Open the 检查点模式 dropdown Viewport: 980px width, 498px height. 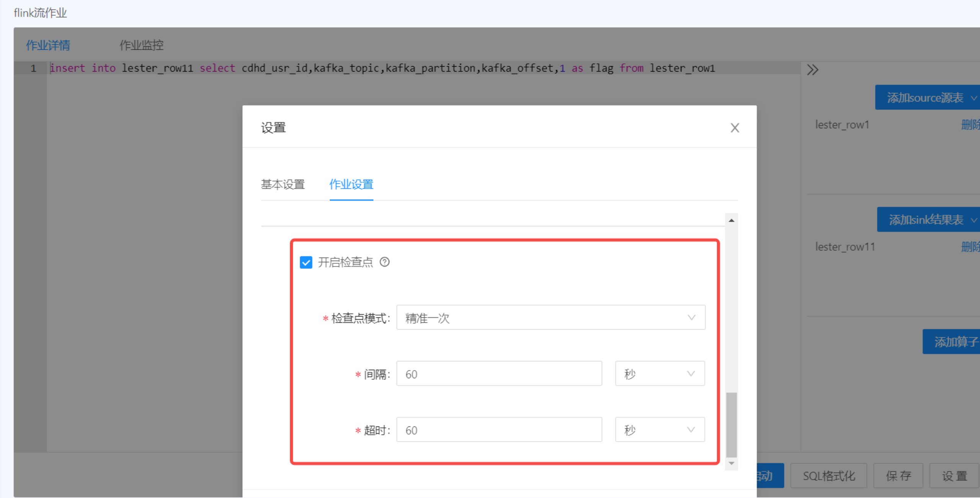point(550,318)
